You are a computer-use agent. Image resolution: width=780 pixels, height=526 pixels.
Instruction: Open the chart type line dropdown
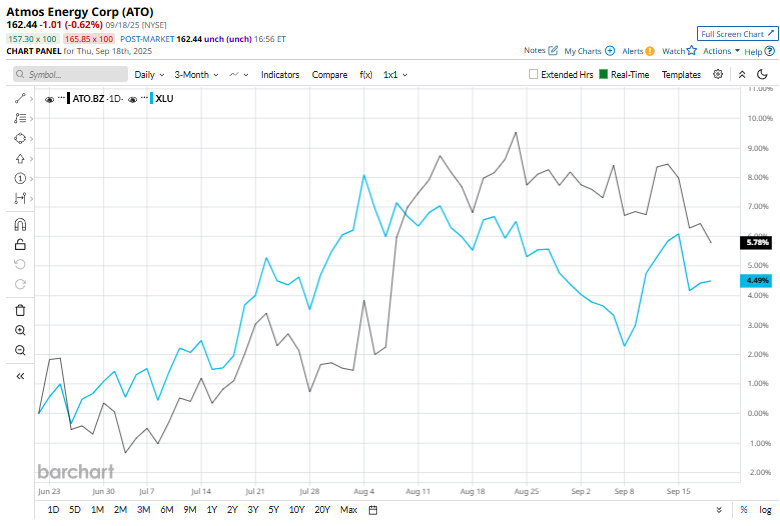(239, 75)
